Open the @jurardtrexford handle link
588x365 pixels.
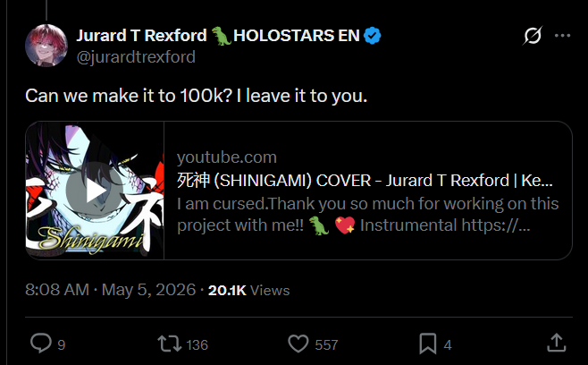pos(136,57)
